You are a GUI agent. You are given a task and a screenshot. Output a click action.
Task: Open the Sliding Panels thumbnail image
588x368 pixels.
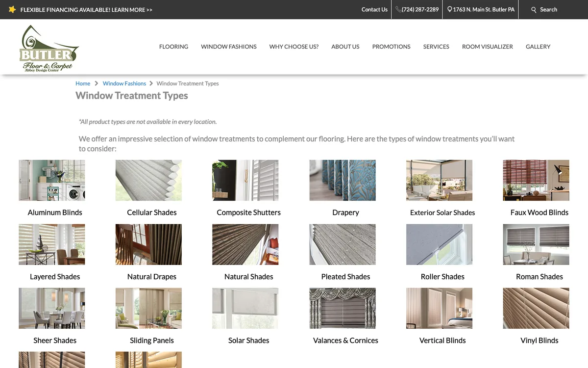tap(148, 308)
